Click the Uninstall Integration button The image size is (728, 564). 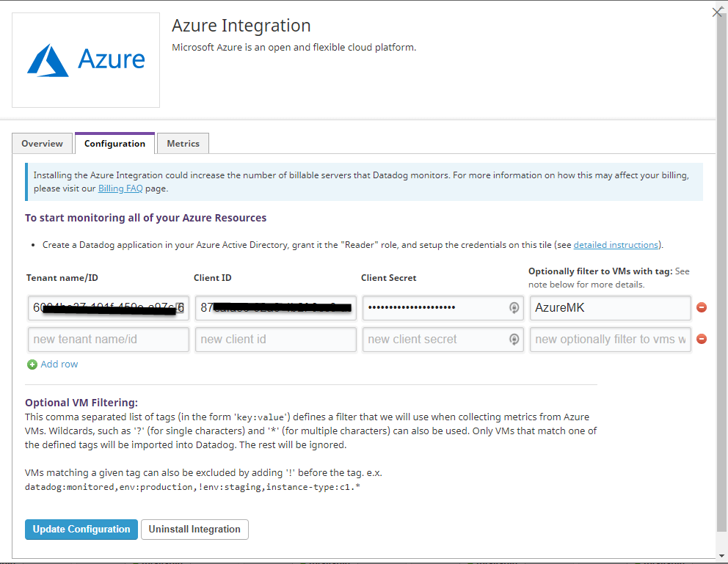pyautogui.click(x=194, y=530)
